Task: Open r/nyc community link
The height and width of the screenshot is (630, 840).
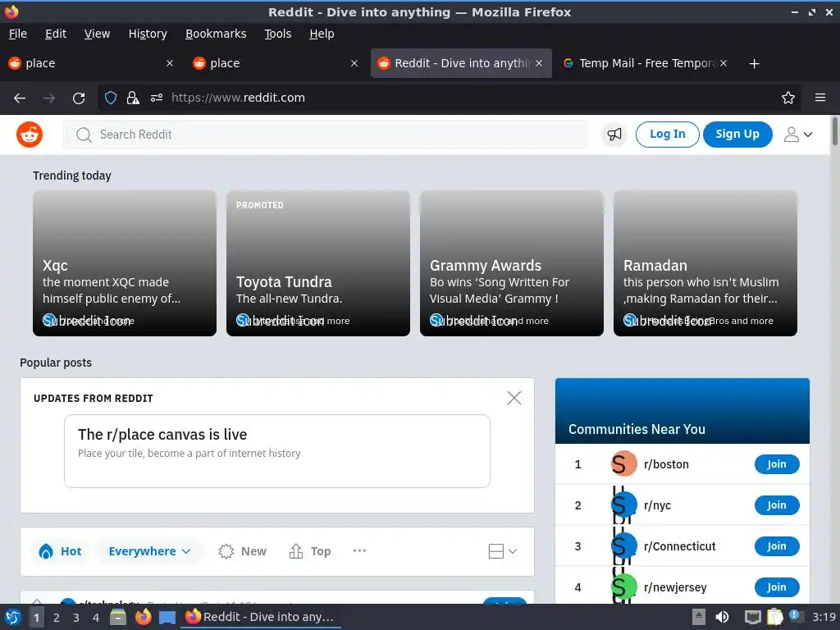Action: [657, 505]
